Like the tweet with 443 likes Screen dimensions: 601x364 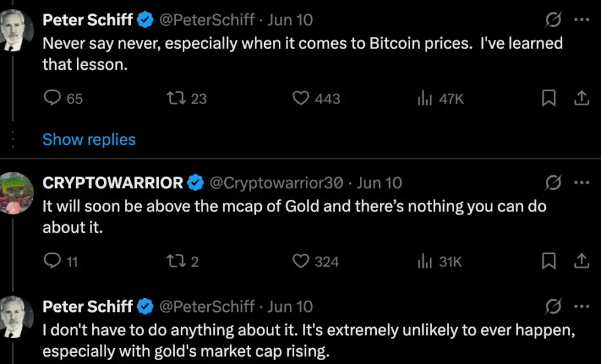[x=301, y=98]
